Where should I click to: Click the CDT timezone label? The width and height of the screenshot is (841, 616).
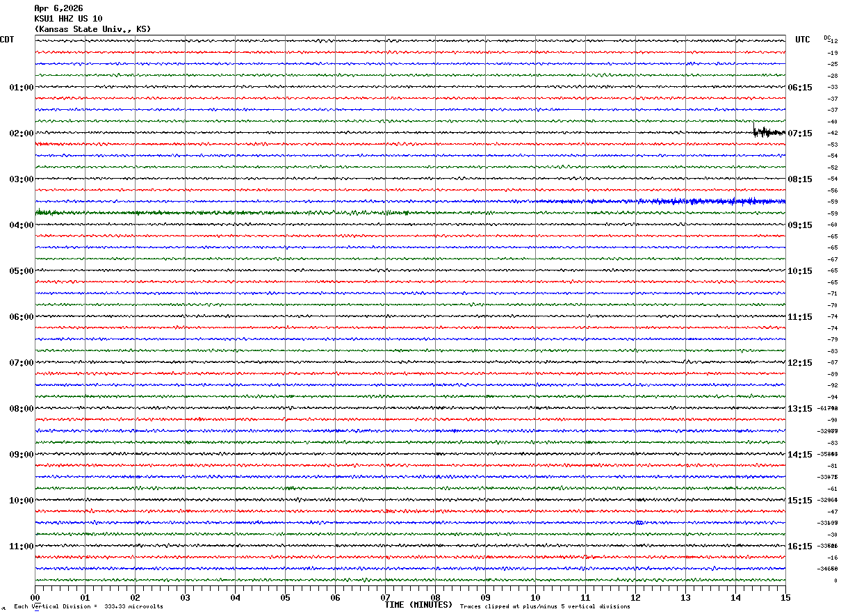(7, 40)
